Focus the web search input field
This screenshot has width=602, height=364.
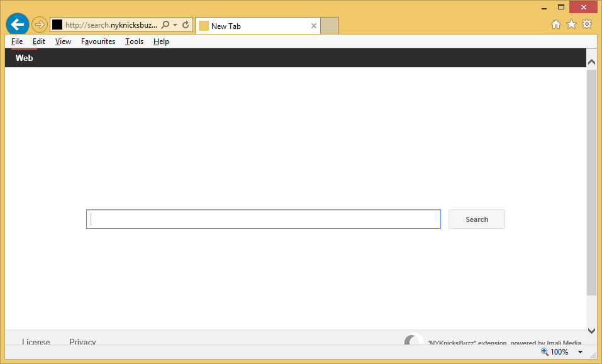click(264, 219)
